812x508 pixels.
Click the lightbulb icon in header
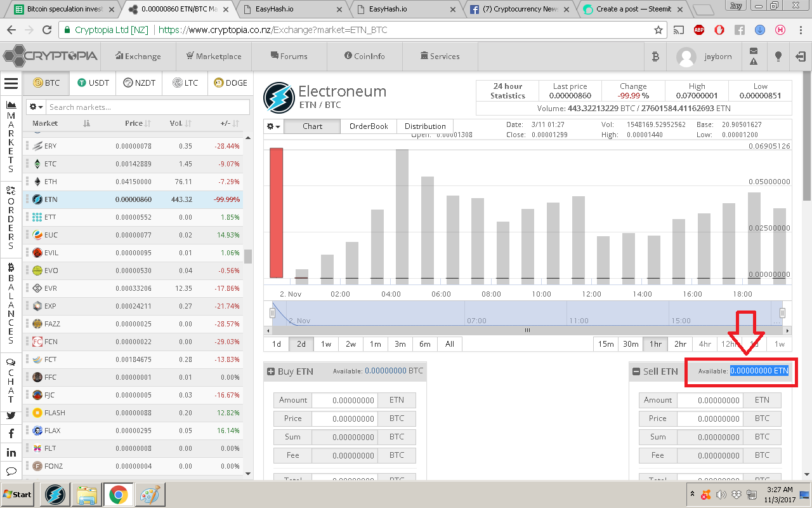click(778, 57)
